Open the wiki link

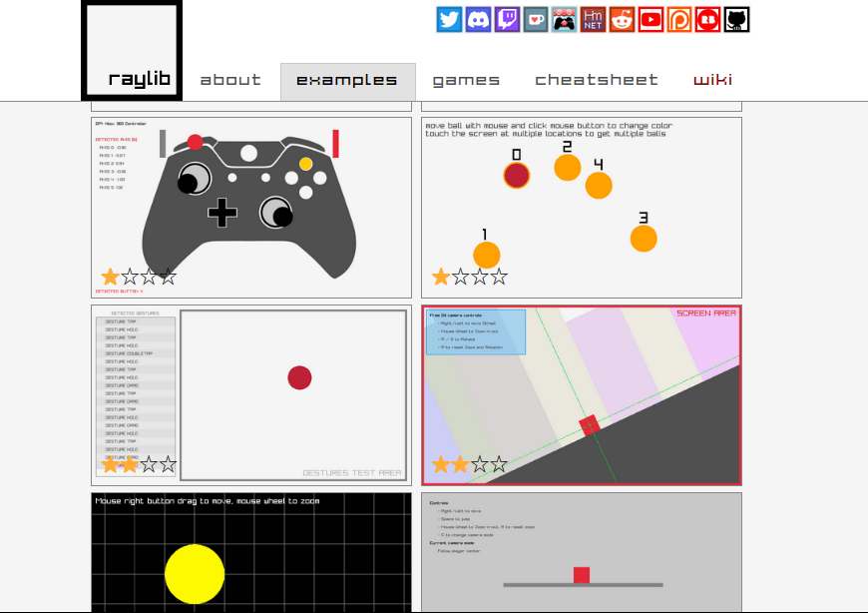[713, 80]
